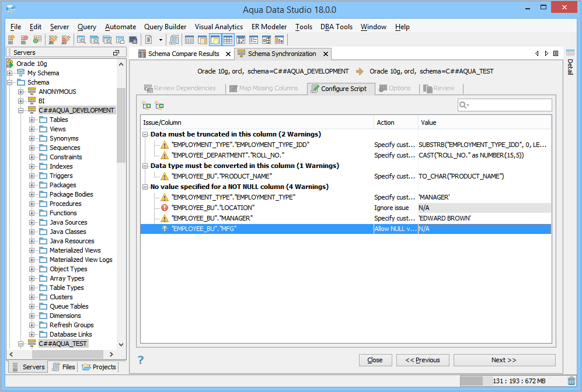The width and height of the screenshot is (582, 392).
Task: Switch to Schema Compare Results tab
Action: click(x=184, y=54)
